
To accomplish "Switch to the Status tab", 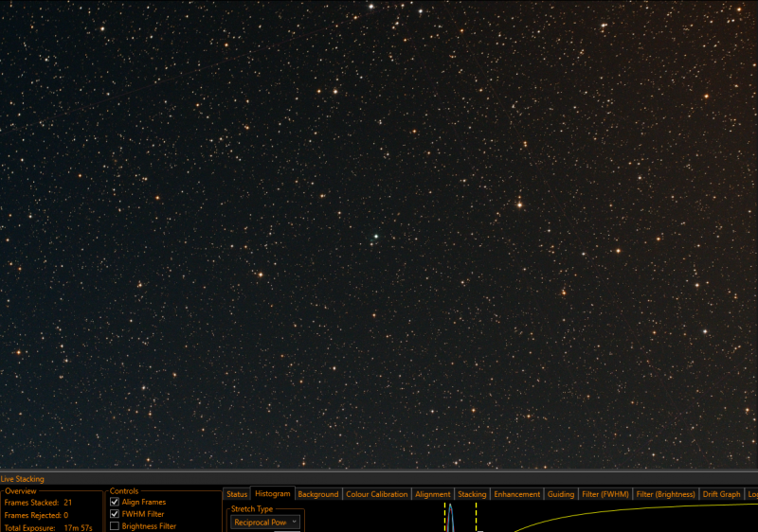I will (x=237, y=494).
